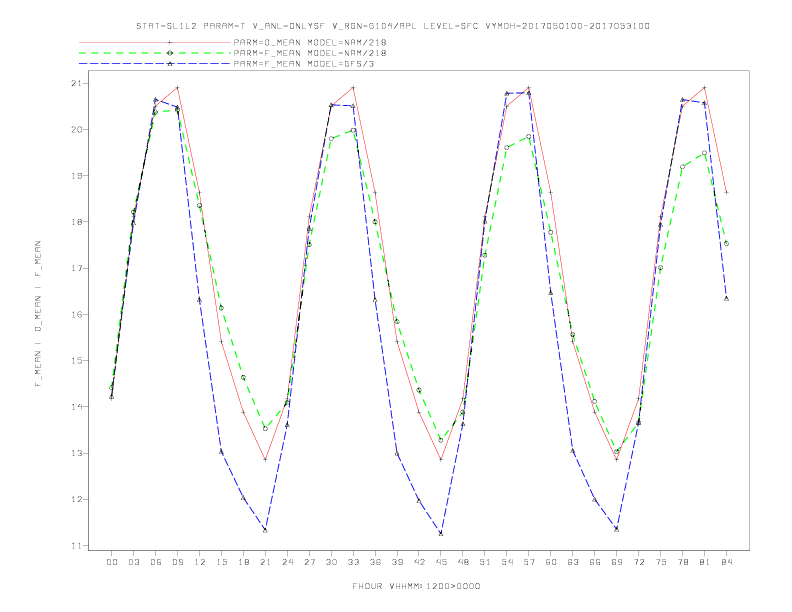
Task: Click x-axis forecast hour label 00
Action: tap(112, 562)
